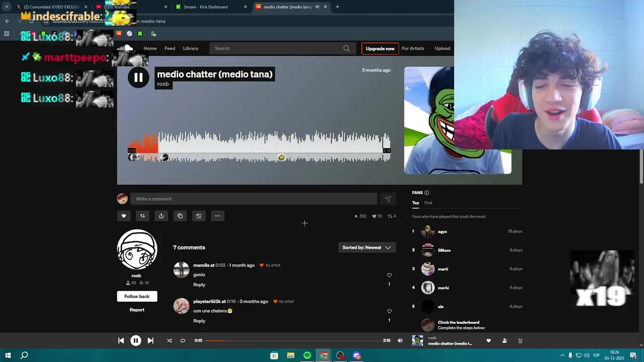Repost the track medio chatter
The height and width of the screenshot is (362, 644).
tap(142, 216)
